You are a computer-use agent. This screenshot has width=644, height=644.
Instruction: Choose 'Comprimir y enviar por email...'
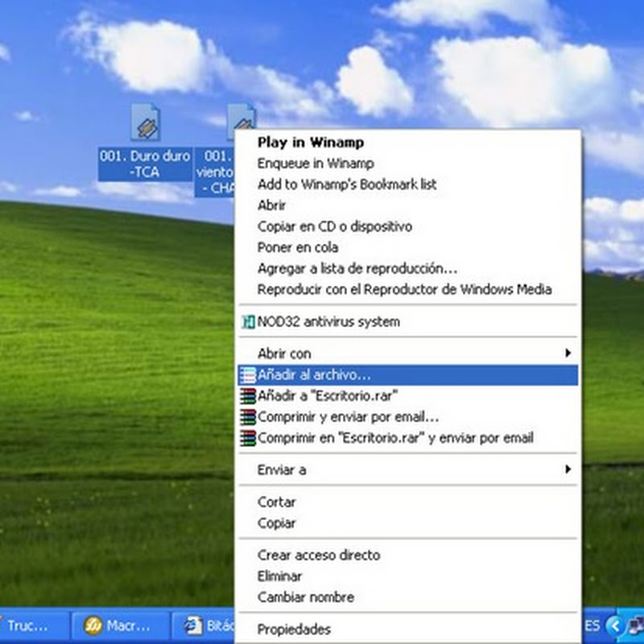coord(408,417)
